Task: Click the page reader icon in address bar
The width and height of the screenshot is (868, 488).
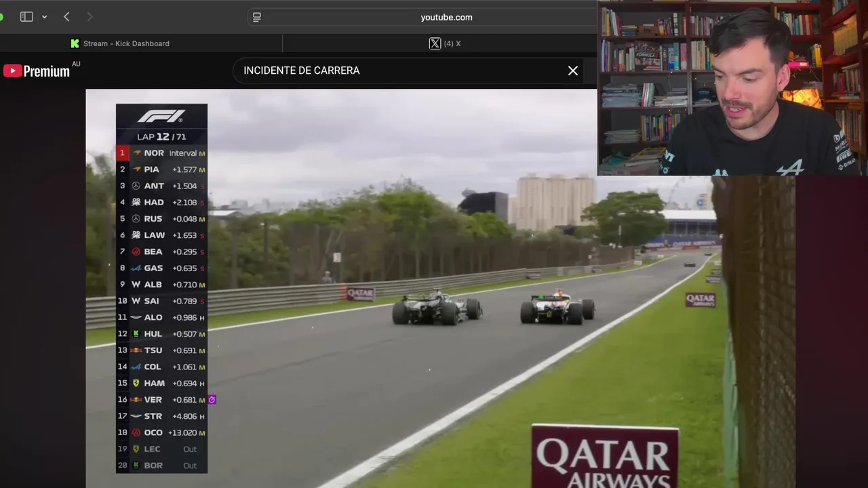Action: tap(257, 17)
